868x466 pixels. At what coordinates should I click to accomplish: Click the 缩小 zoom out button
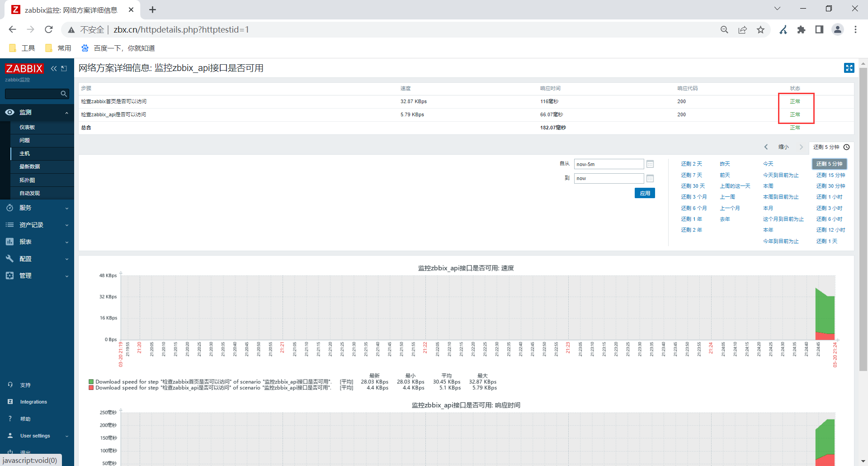click(x=783, y=147)
